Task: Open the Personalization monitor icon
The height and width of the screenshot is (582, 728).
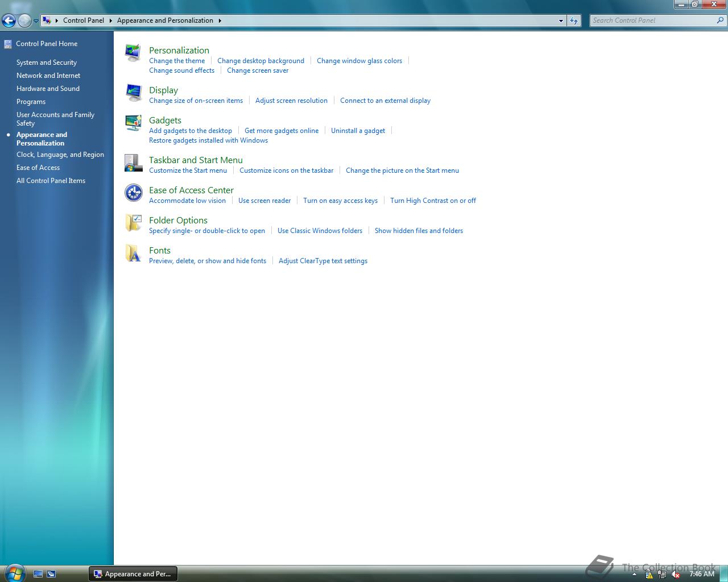Action: 133,53
